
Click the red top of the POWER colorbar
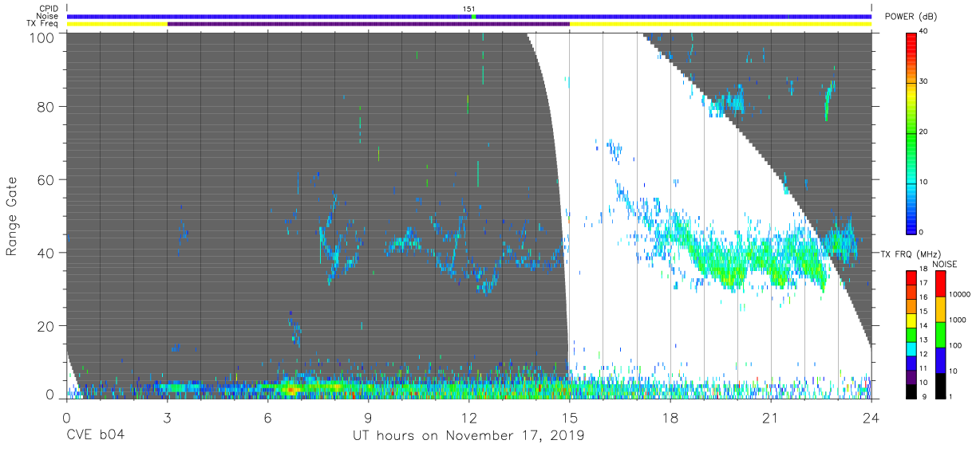pos(911,40)
